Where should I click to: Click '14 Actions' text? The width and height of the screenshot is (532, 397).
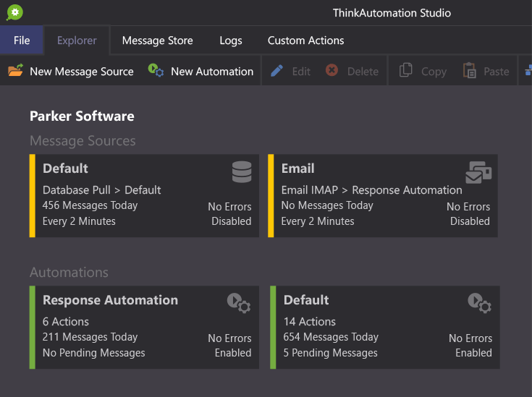click(x=310, y=321)
